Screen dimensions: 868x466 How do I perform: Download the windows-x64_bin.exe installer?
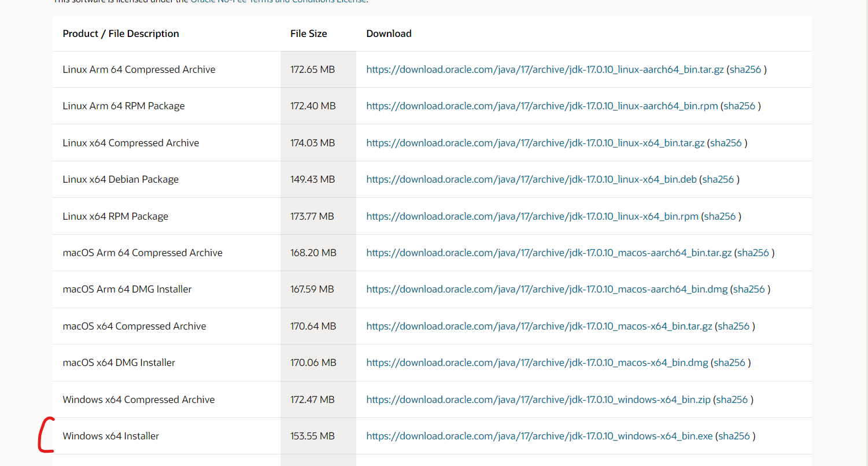pyautogui.click(x=540, y=436)
